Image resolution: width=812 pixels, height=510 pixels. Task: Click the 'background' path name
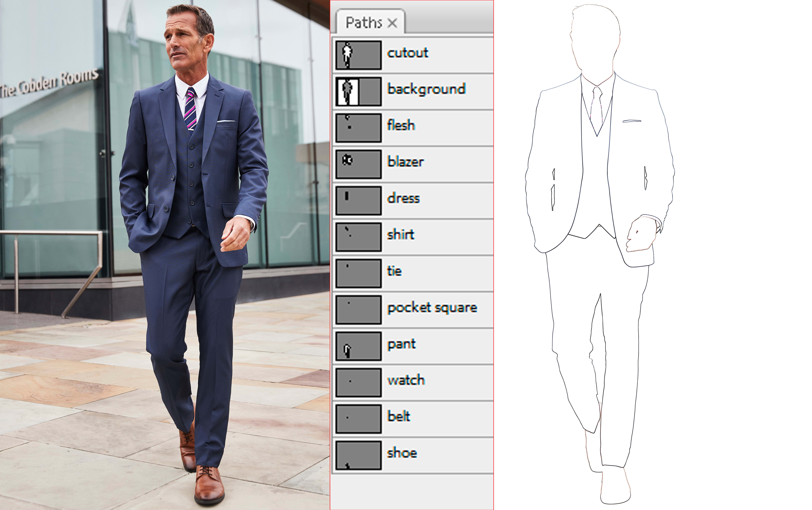427,89
